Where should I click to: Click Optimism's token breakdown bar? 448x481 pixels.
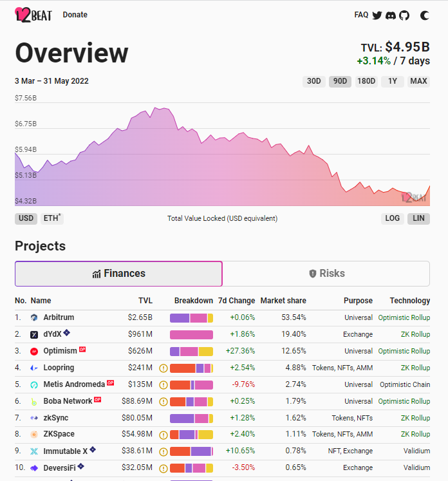point(191,352)
